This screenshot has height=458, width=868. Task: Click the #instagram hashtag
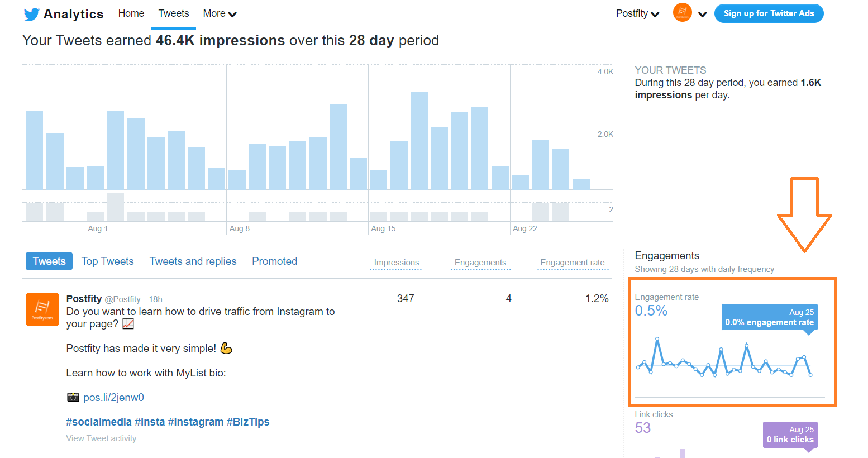pyautogui.click(x=195, y=421)
